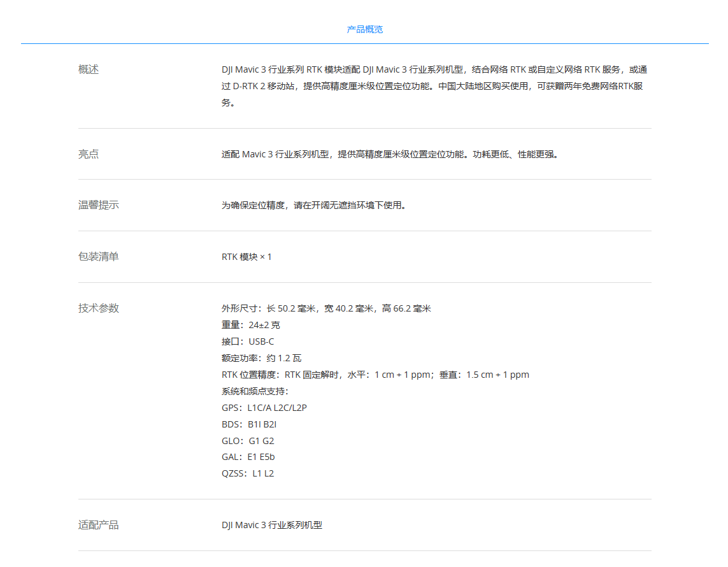This screenshot has height=567, width=728.
Task: Click the 系统和频点支持 line
Action: pyautogui.click(x=255, y=391)
